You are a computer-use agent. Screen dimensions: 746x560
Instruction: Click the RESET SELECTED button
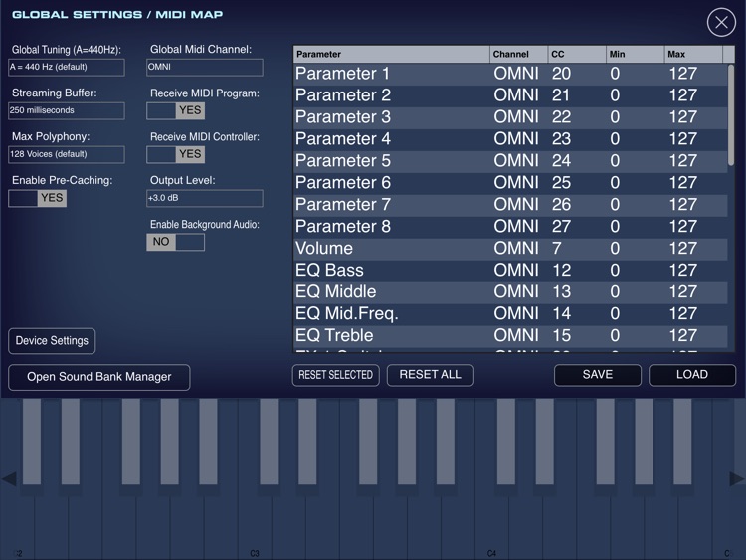point(336,375)
